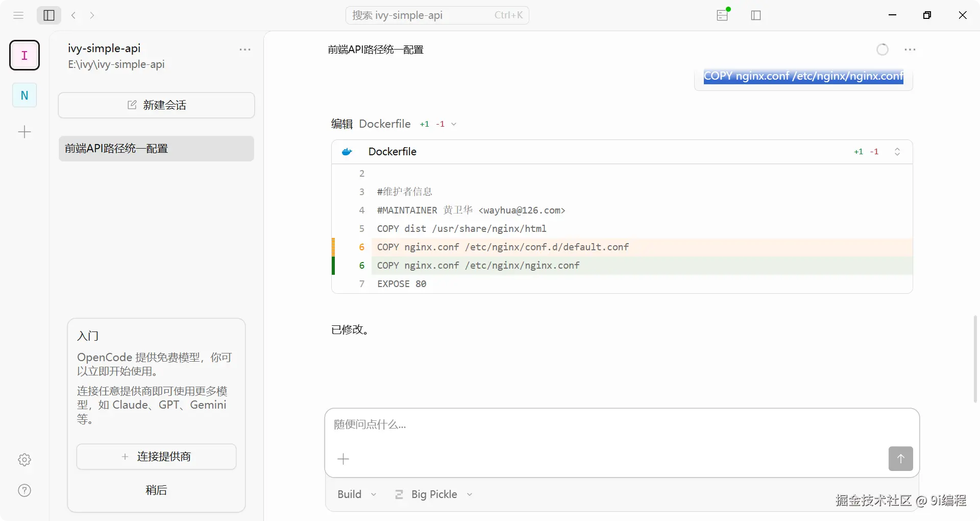Click the search ivy-simple-api box
The width and height of the screenshot is (980, 521).
click(437, 15)
